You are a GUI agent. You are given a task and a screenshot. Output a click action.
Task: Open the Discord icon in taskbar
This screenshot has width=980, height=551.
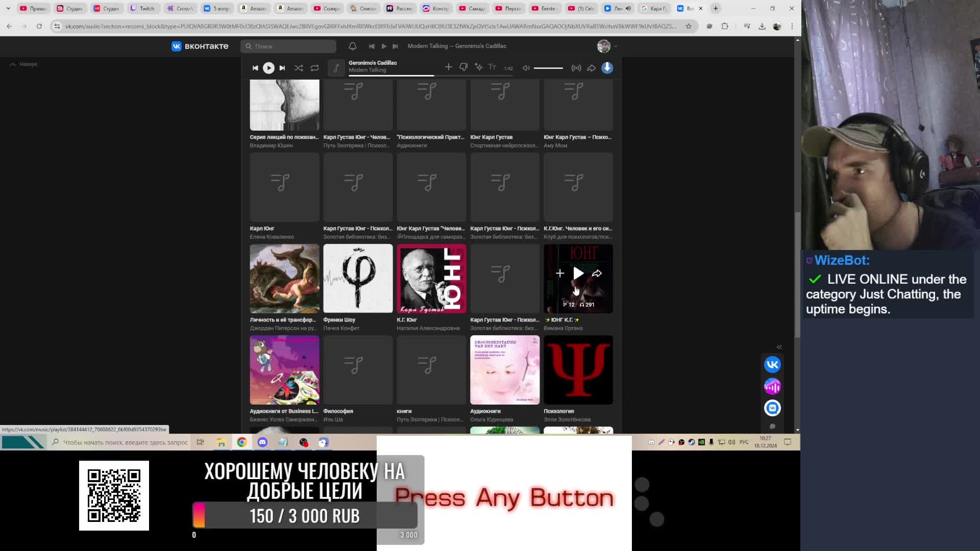click(x=262, y=442)
